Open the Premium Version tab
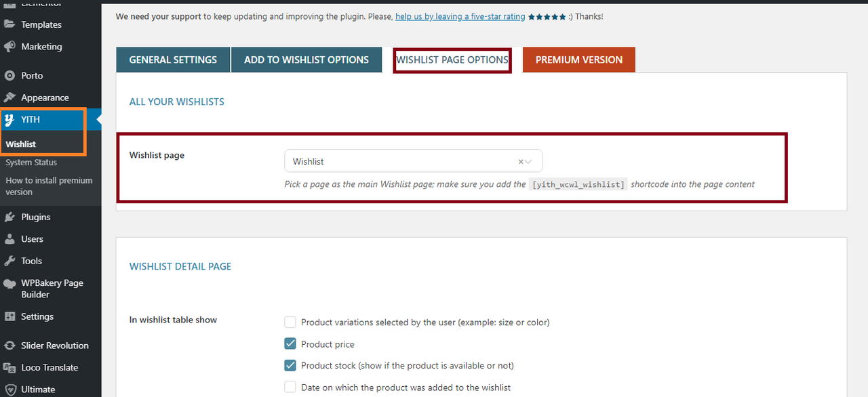 [x=579, y=60]
